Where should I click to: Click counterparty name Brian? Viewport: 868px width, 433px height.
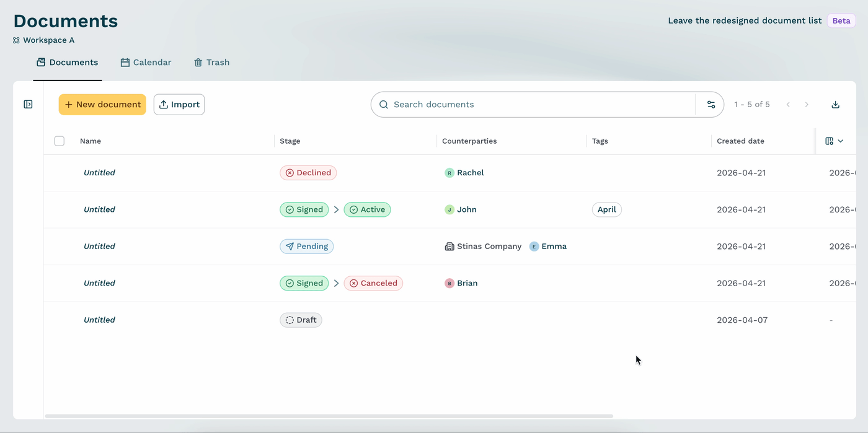pos(467,283)
